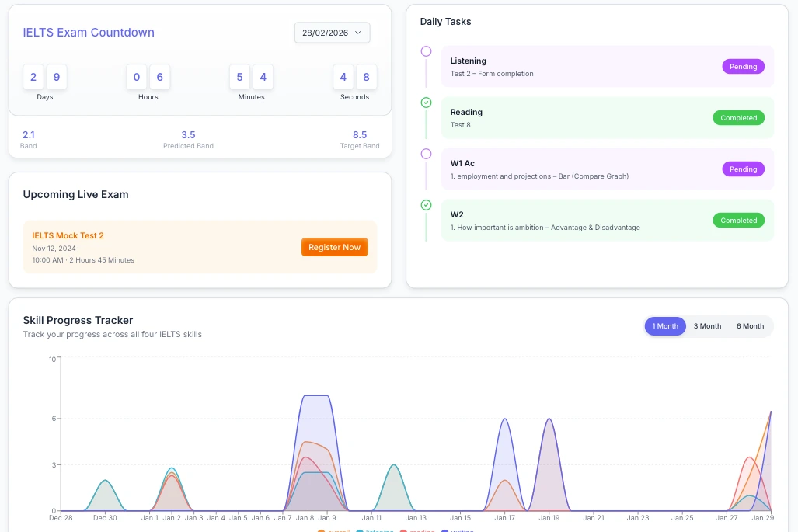Open the exam date dropdown showing 28/02/2026
The height and width of the screenshot is (532, 798).
click(x=332, y=33)
